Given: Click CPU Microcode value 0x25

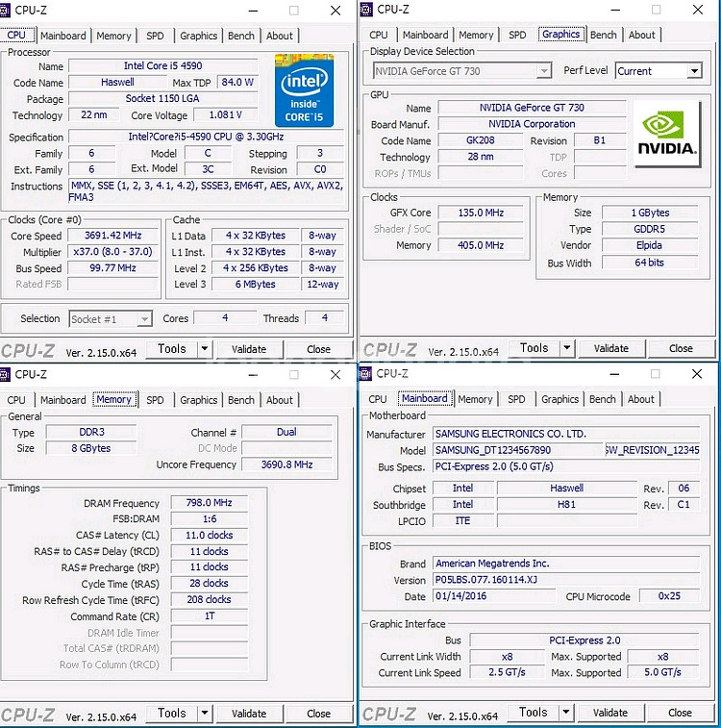Looking at the screenshot, I should point(669,595).
